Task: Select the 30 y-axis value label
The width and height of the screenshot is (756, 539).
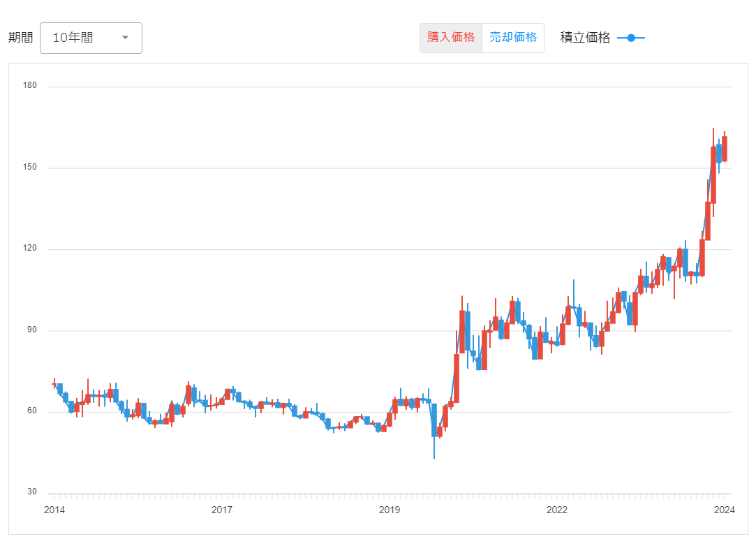Action: 31,492
